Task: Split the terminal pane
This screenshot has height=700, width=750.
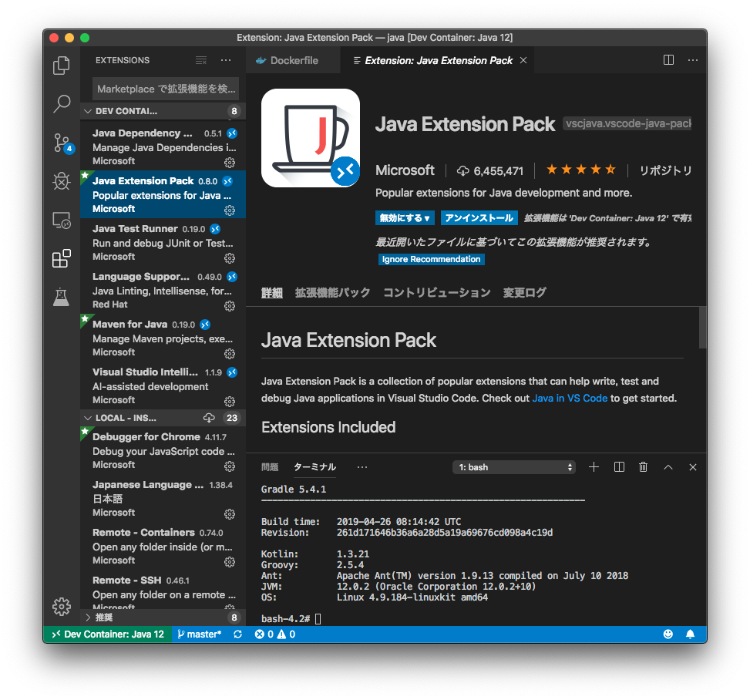Action: (619, 467)
